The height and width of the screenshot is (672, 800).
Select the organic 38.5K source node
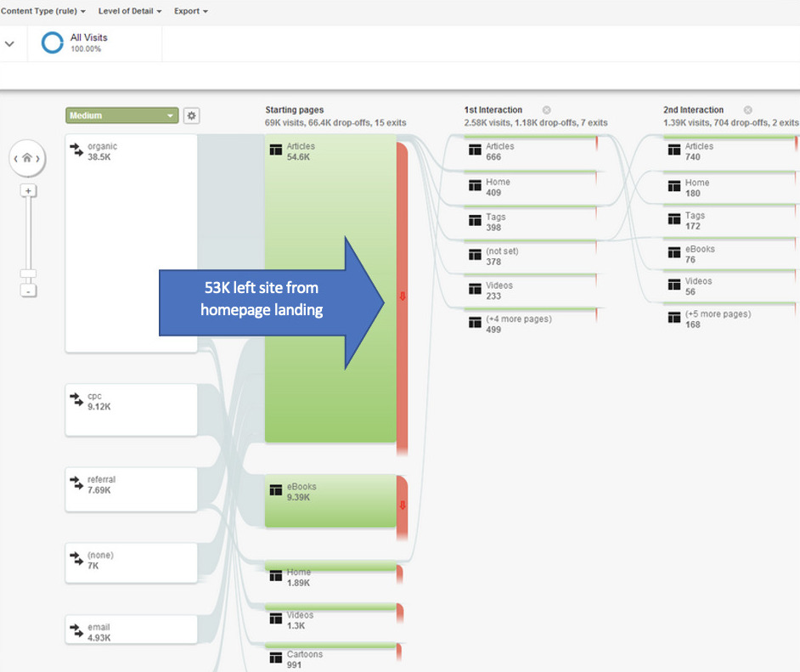point(131,242)
